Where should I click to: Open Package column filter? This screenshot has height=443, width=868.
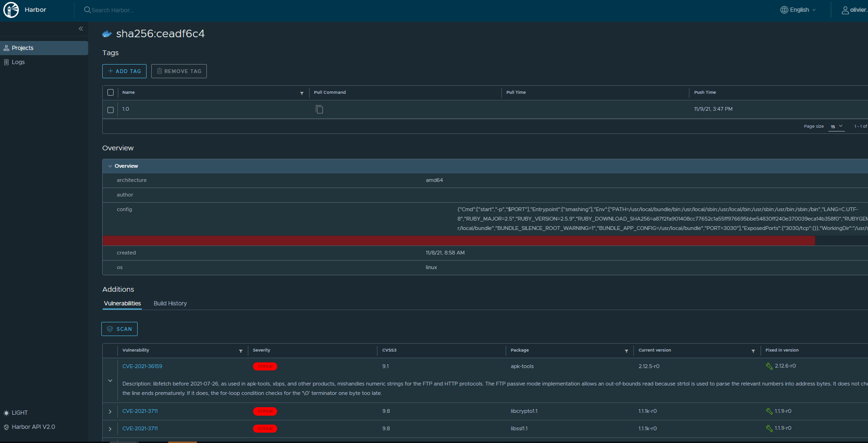626,351
